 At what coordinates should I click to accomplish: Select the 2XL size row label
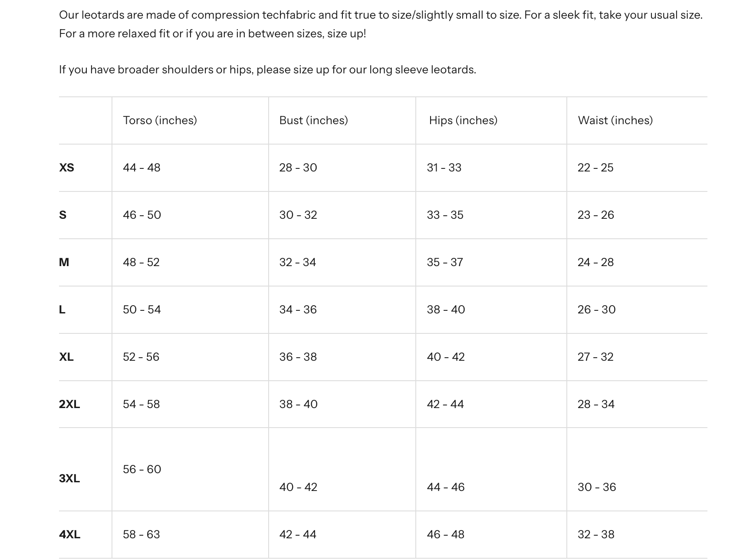coord(69,404)
